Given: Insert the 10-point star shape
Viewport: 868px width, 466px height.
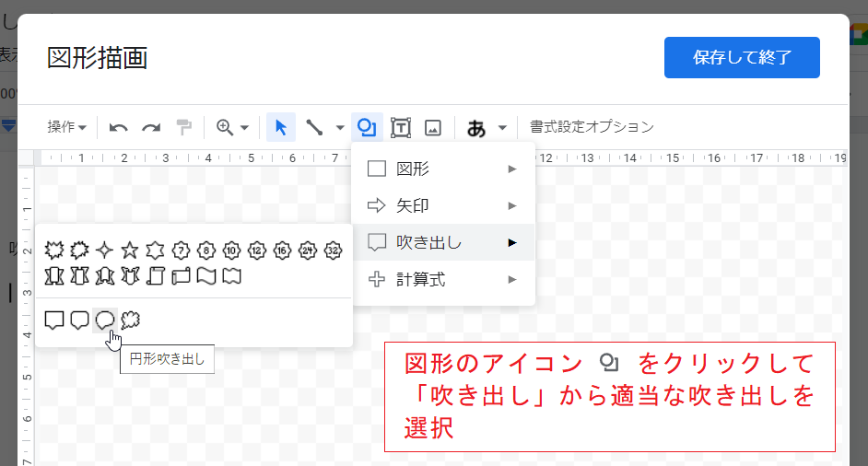Looking at the screenshot, I should click(231, 250).
